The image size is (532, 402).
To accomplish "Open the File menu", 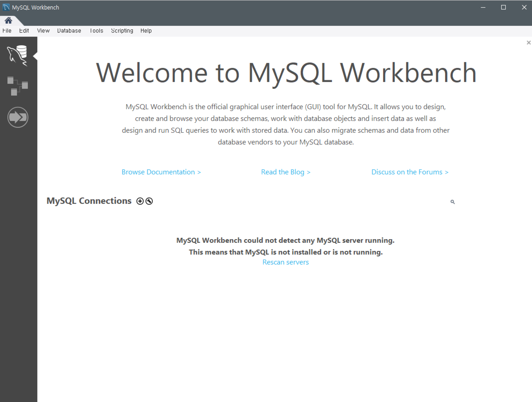I will coord(7,31).
